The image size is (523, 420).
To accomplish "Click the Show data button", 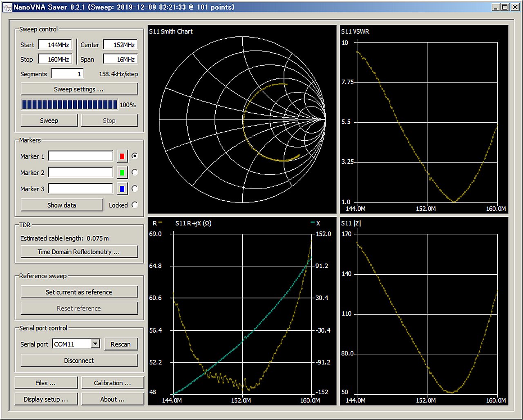I will 62,205.
